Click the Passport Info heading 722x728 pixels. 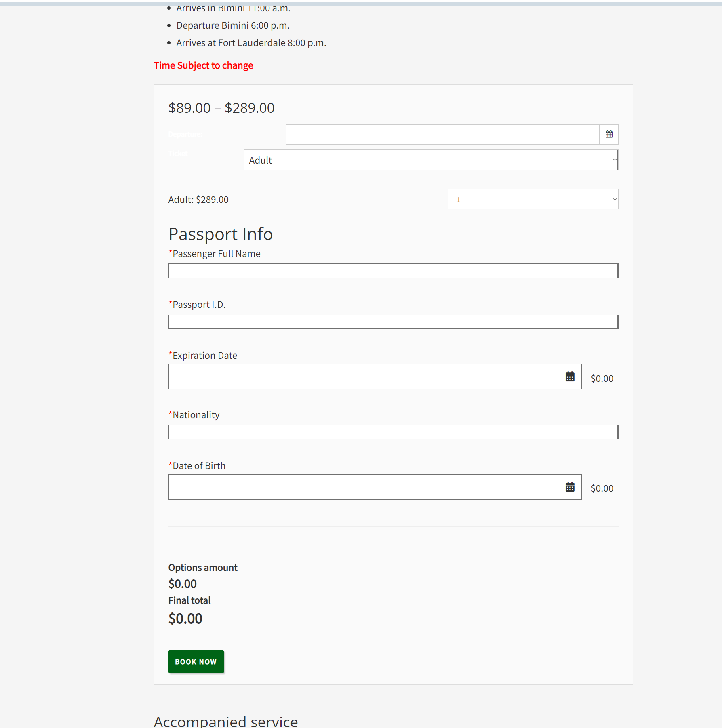point(221,234)
